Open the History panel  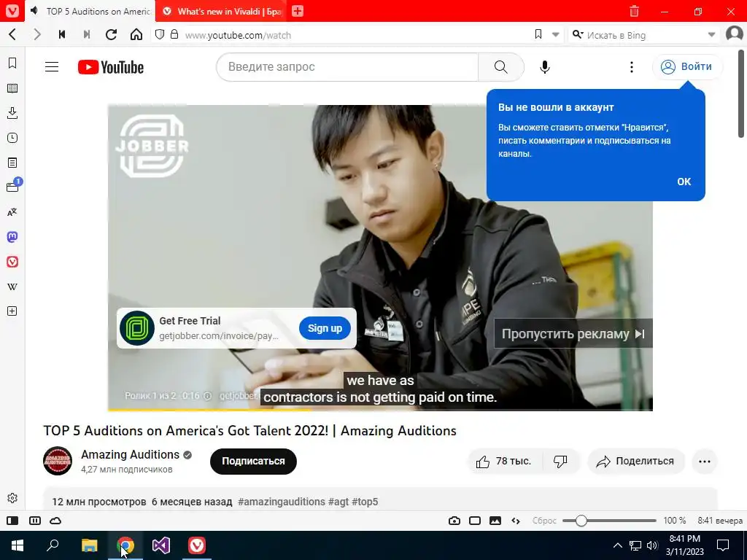click(12, 138)
